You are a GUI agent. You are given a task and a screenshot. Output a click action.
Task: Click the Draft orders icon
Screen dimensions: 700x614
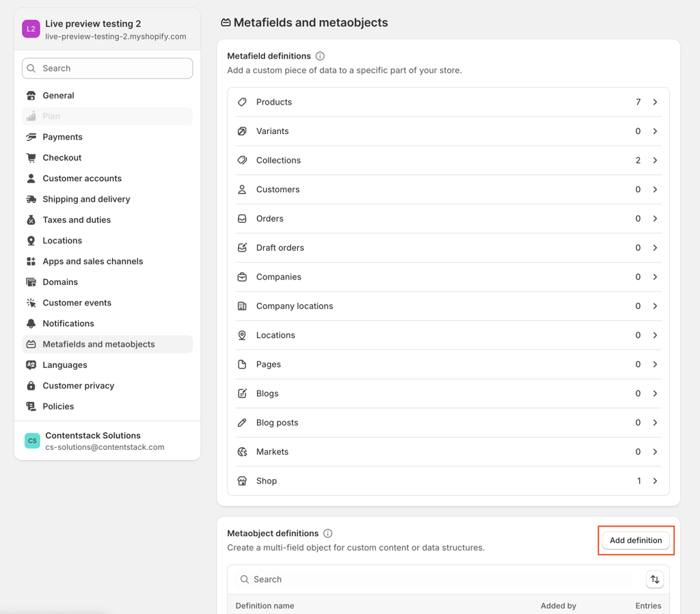(x=242, y=248)
